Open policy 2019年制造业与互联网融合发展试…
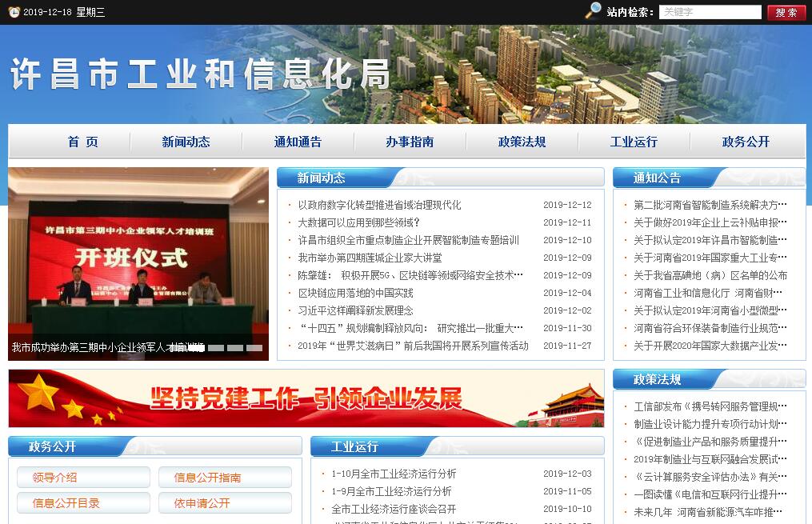 710,459
